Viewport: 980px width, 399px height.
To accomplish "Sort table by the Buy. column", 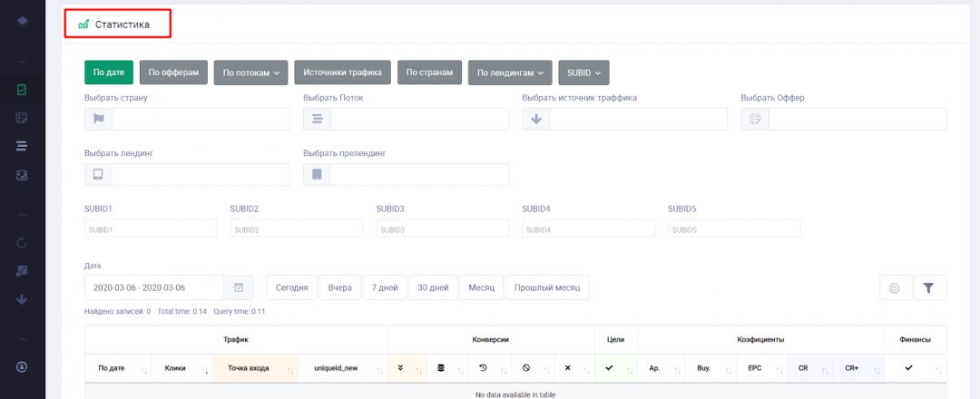I will (x=710, y=368).
